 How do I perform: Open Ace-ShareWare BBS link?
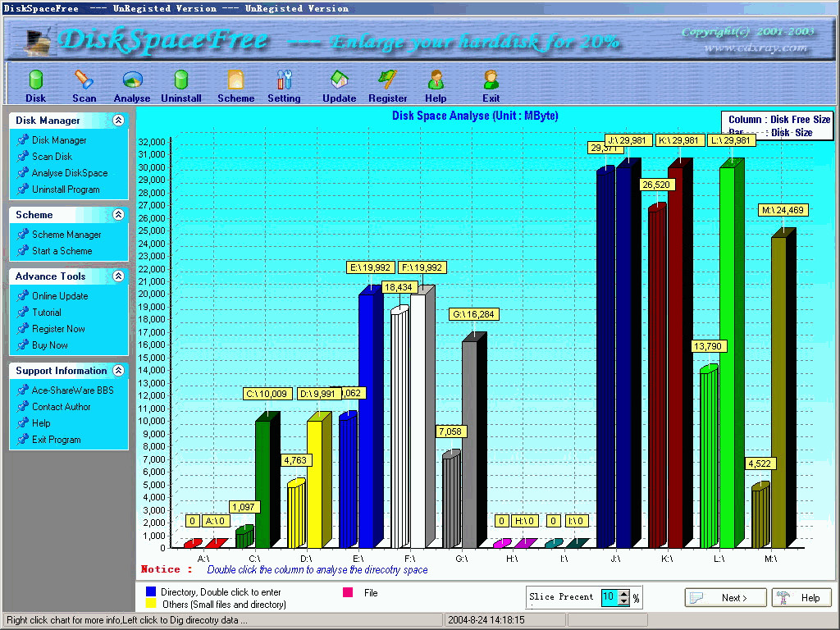[73, 390]
